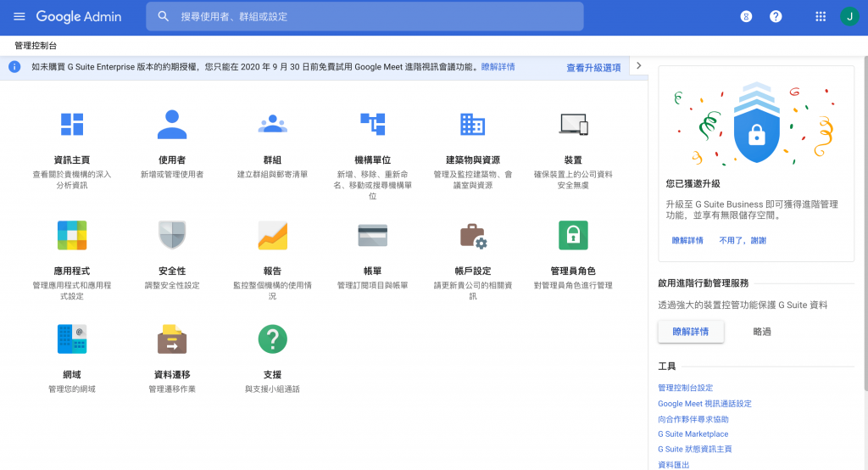The image size is (868, 470).
Task: Click the 管理您的網域 description
Action: pos(72,389)
